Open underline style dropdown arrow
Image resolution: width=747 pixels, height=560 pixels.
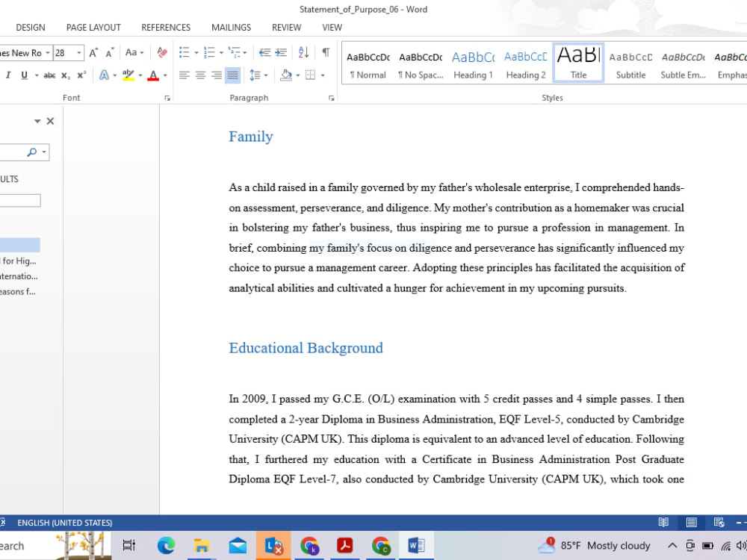37,75
